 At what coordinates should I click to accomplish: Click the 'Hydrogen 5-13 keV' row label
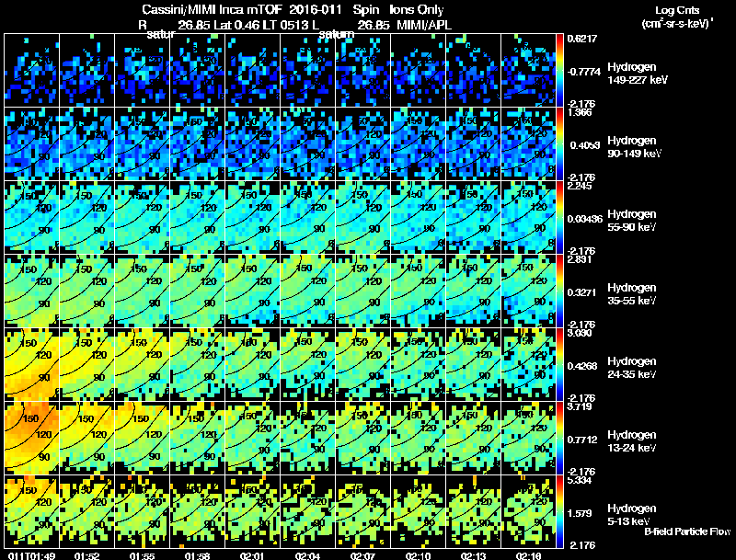coord(632,515)
